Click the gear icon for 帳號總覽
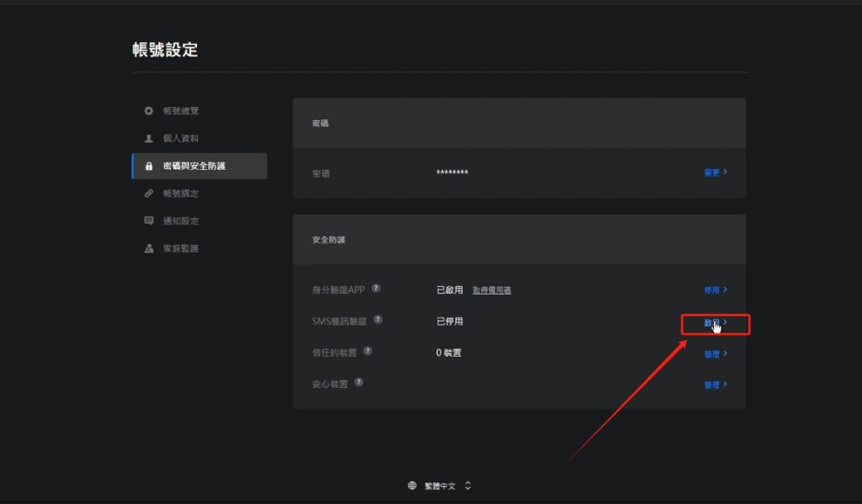862x504 pixels. point(148,111)
